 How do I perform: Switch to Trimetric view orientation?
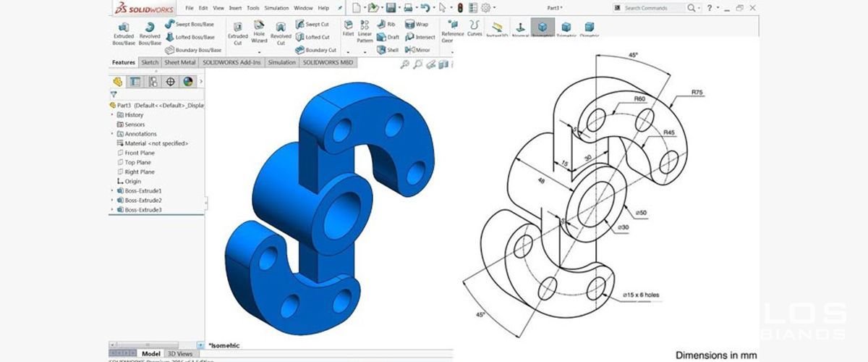click(x=566, y=30)
